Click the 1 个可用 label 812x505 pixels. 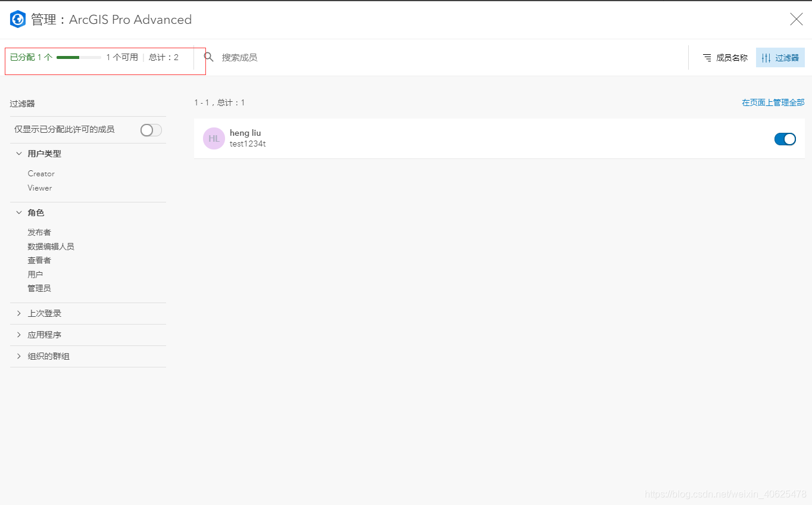122,57
